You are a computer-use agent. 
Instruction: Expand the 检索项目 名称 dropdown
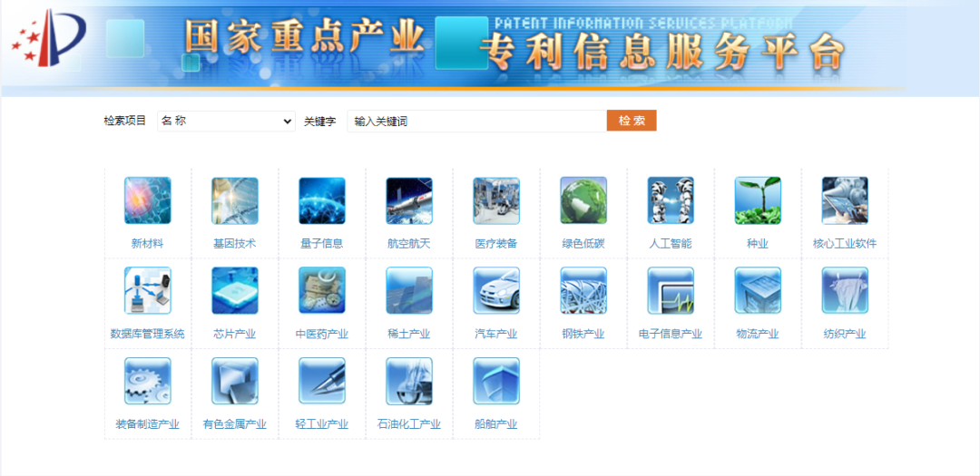pyautogui.click(x=226, y=121)
